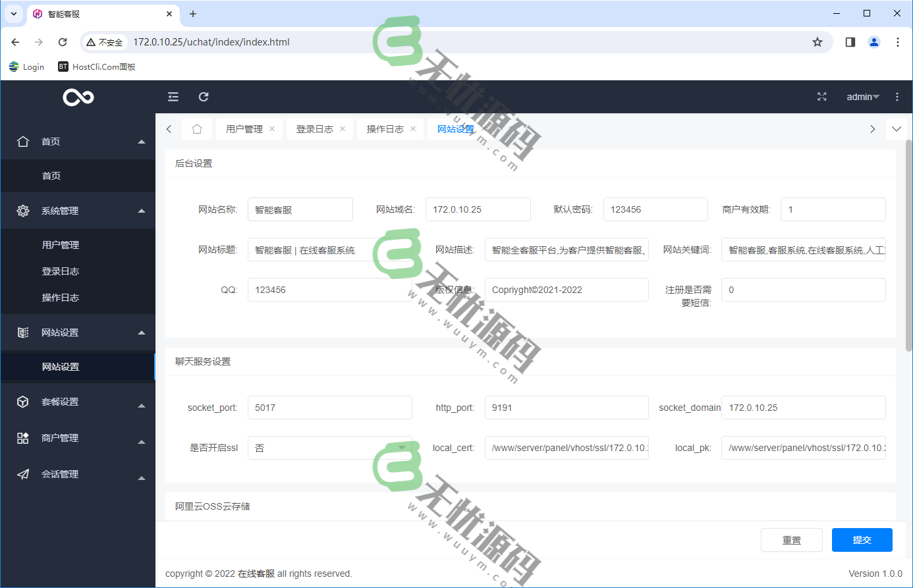Submit the form with the 提交 button

tap(862, 539)
